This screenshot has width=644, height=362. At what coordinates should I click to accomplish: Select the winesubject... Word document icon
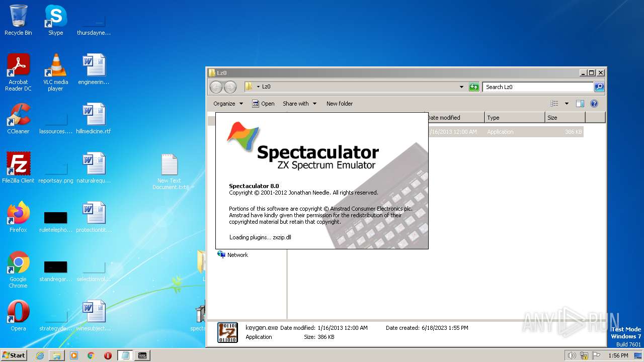point(94,316)
